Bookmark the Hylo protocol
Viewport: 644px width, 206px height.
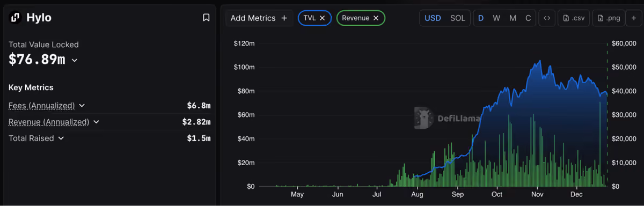[x=206, y=18]
